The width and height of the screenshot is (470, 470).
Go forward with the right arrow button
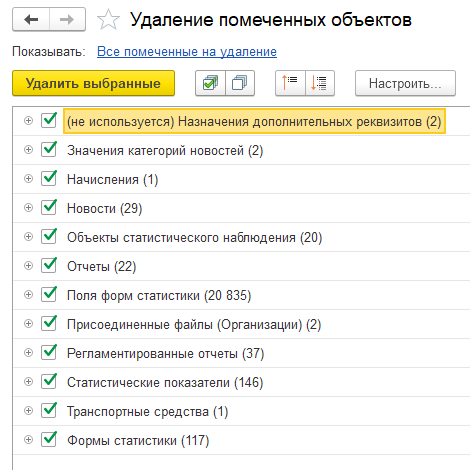click(67, 20)
